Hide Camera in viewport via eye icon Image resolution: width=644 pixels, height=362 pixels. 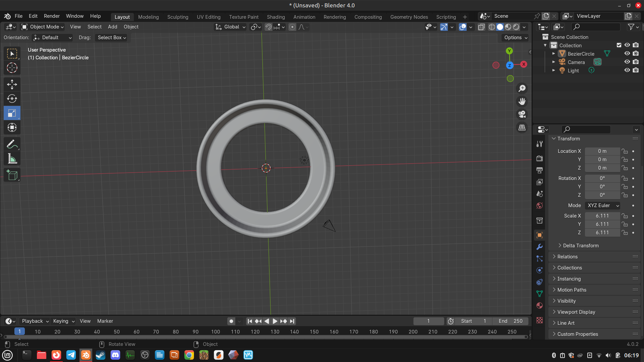[x=627, y=62]
